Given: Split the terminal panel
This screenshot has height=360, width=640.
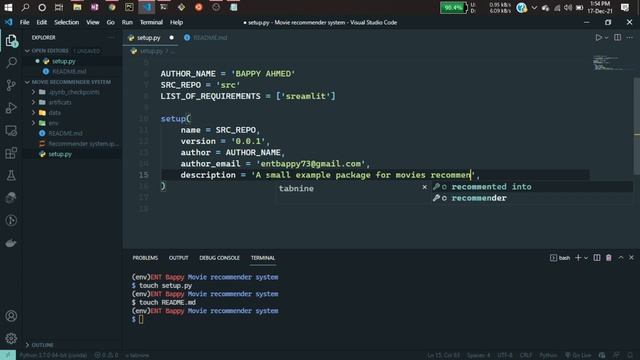Looking at the screenshot, I should pos(597,258).
